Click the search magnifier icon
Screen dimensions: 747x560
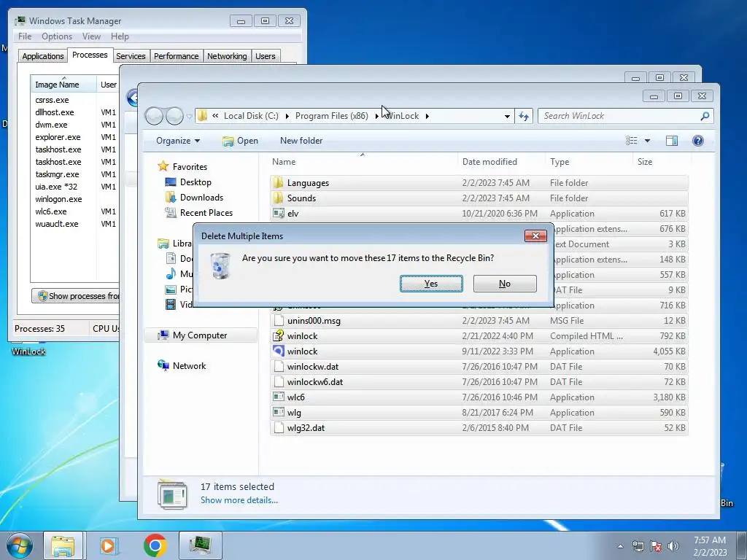point(705,116)
